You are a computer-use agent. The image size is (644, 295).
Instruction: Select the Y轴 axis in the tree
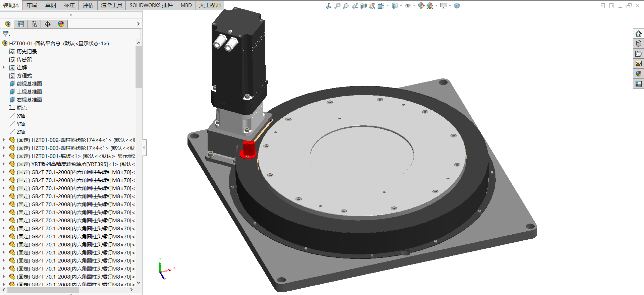pyautogui.click(x=17, y=124)
